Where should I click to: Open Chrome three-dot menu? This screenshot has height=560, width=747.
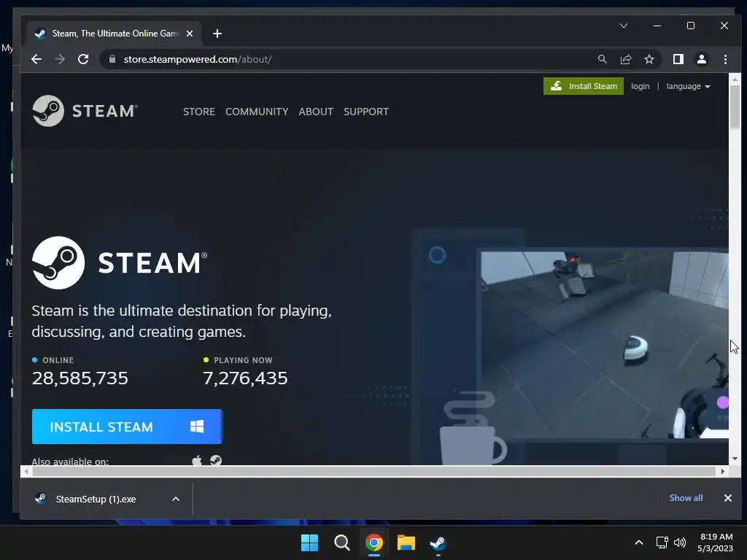coord(725,59)
